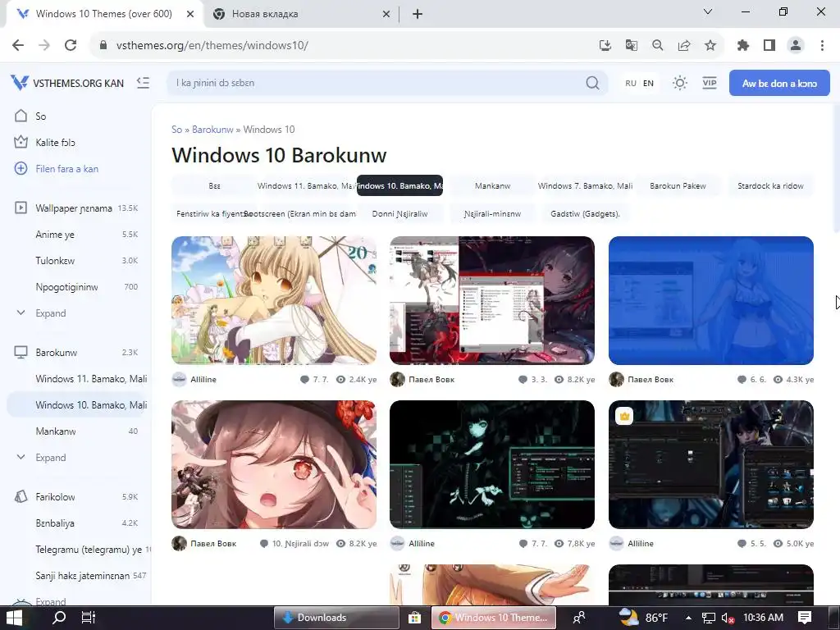The image size is (840, 630).
Task: Click the translate page icon
Action: pos(632,45)
